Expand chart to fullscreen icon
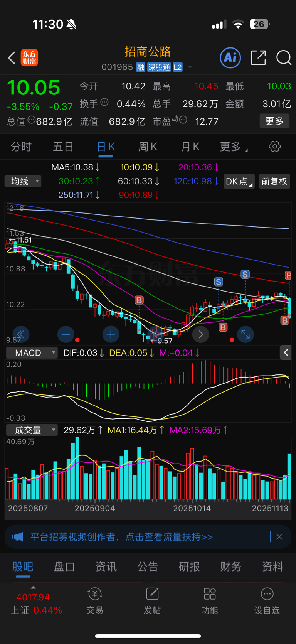The image size is (296, 644). click(x=246, y=334)
